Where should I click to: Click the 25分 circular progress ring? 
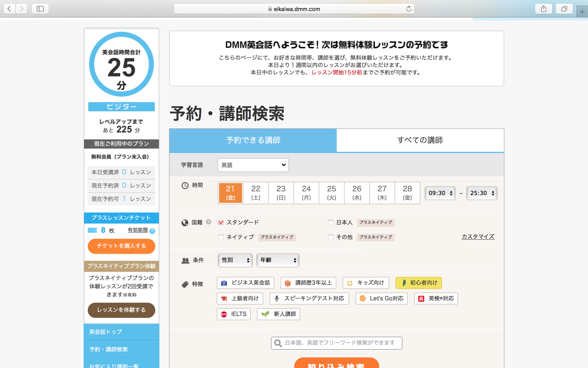(x=122, y=64)
